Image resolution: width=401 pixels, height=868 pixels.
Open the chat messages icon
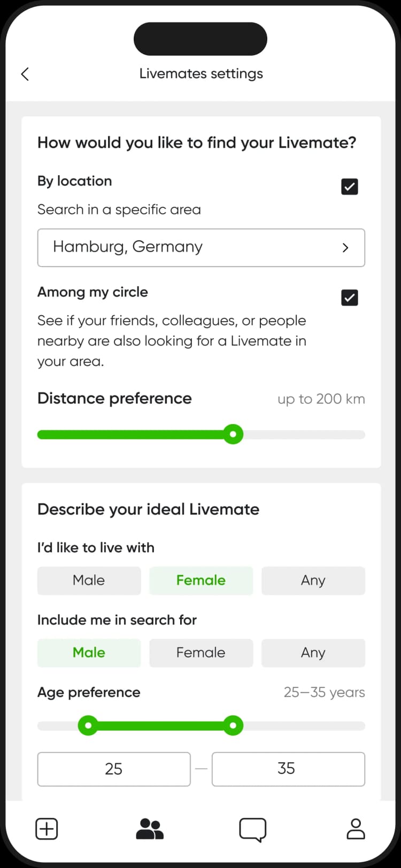(x=252, y=830)
